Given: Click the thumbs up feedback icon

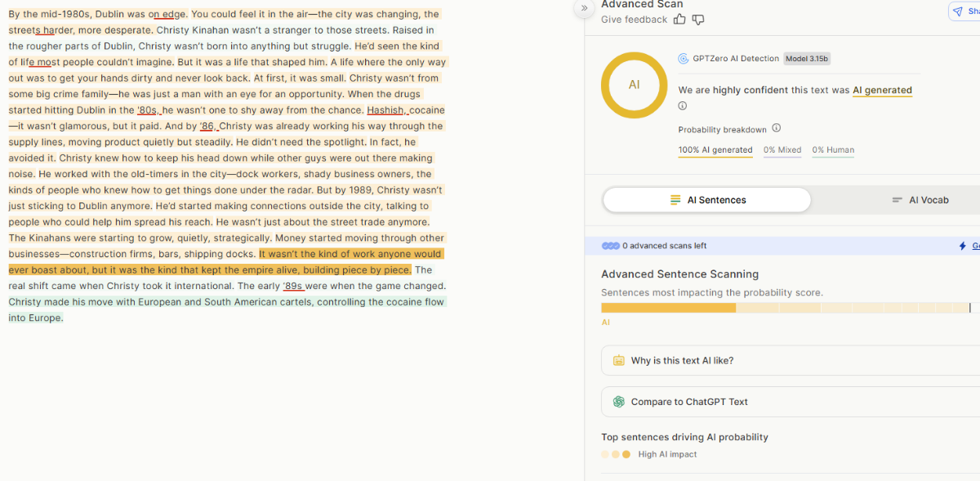Looking at the screenshot, I should click(x=679, y=20).
